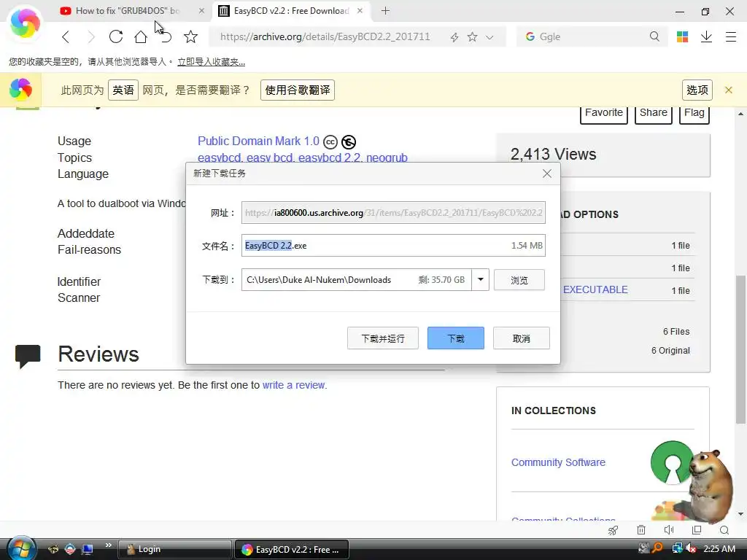Click the 英语 language button in translate bar

point(123,90)
